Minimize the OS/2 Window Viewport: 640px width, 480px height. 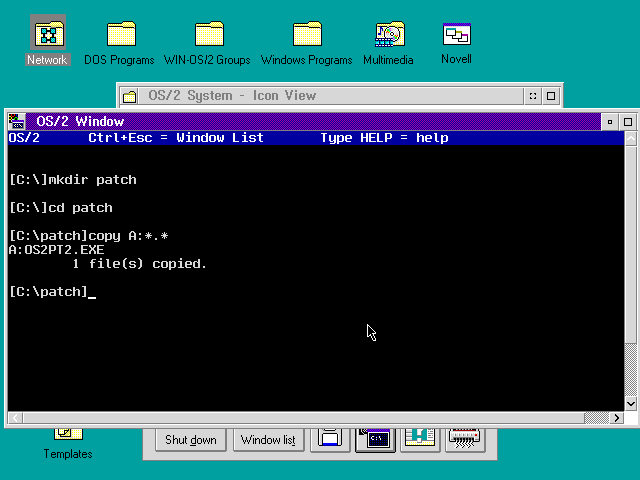point(610,122)
